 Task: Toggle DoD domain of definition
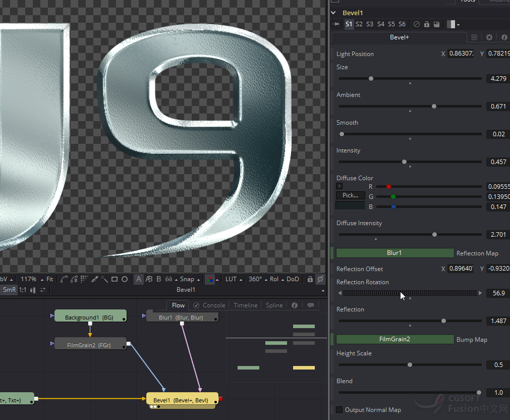coord(293,279)
